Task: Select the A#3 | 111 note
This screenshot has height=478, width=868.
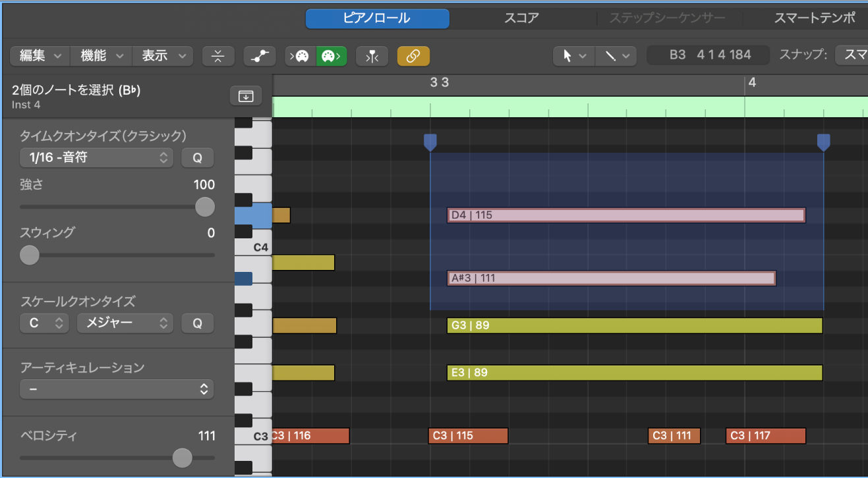Action: 612,278
